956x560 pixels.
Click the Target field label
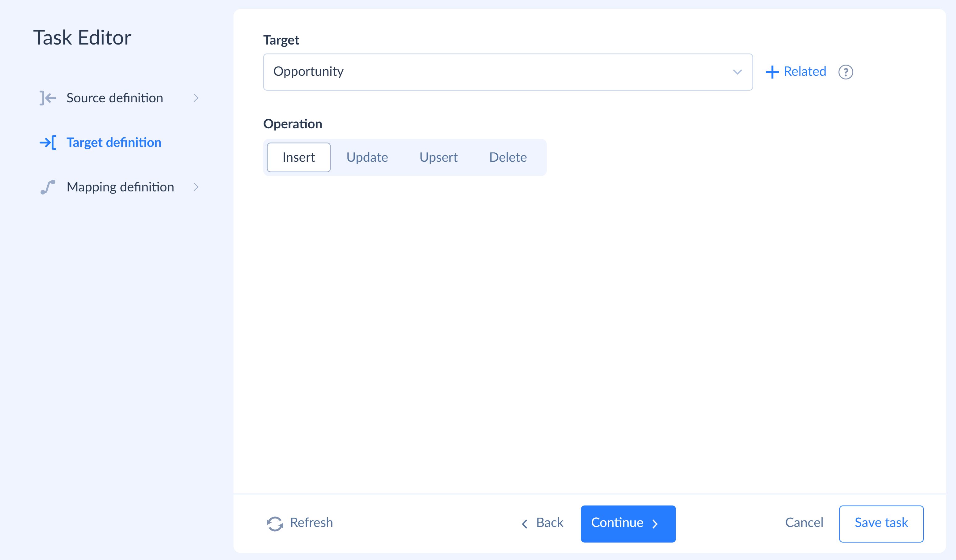tap(281, 40)
